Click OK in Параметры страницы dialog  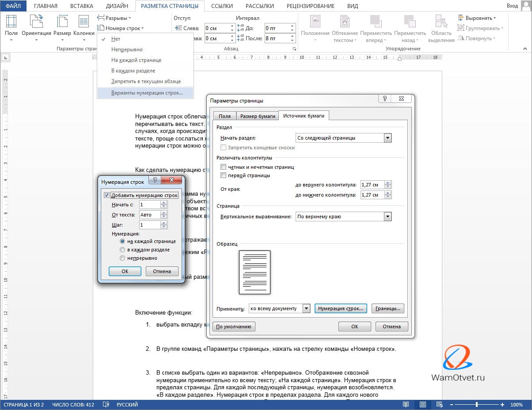(x=354, y=326)
